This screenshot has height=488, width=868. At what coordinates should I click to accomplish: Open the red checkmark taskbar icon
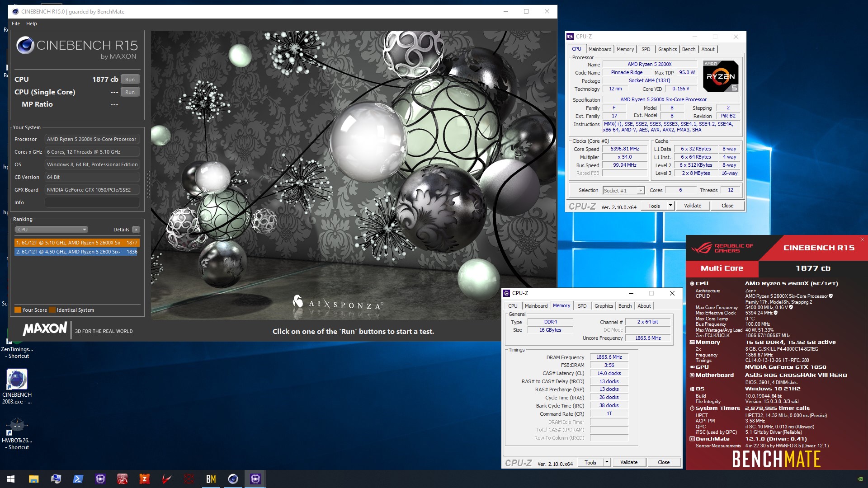[x=166, y=479]
